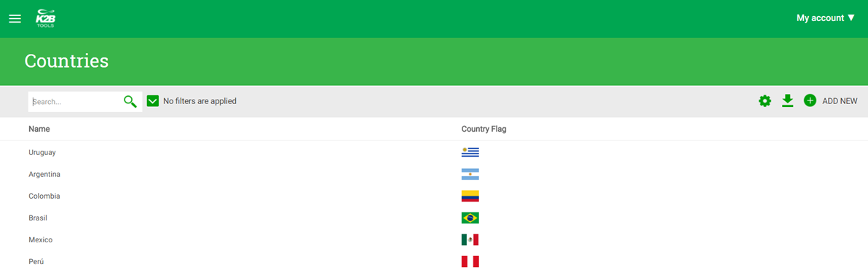Image resolution: width=868 pixels, height=270 pixels.
Task: Open the Mexico row
Action: click(40, 239)
